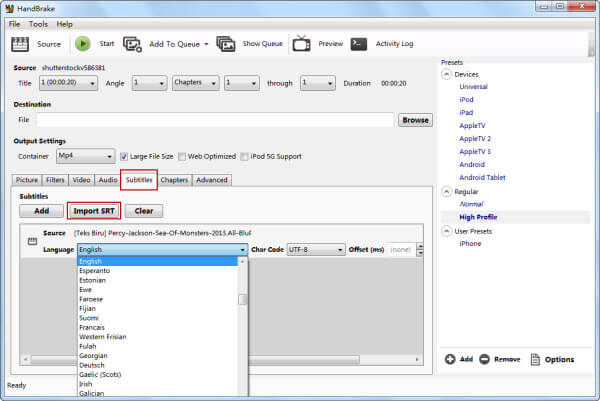Click the subtitle track icon beside Source row
The height and width of the screenshot is (401, 600).
point(33,241)
